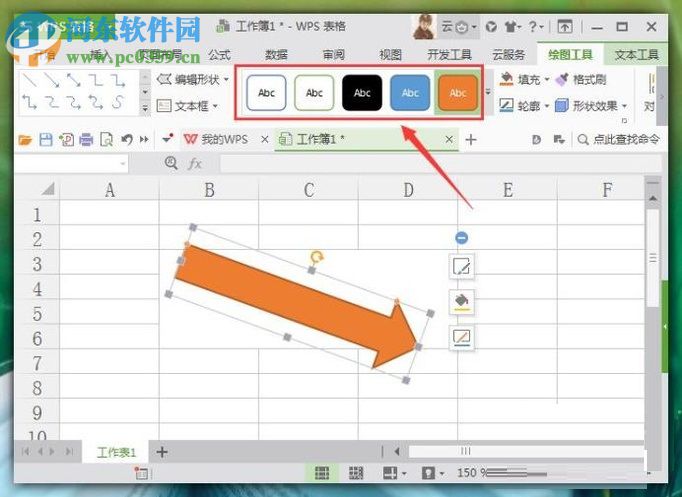
Task: Open the 开发工具 tab
Action: click(450, 55)
